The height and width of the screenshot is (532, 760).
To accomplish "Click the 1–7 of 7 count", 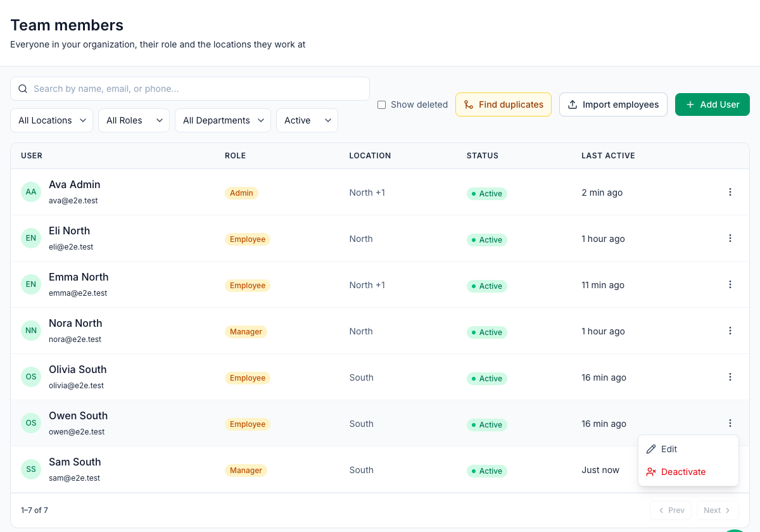I will pos(34,510).
